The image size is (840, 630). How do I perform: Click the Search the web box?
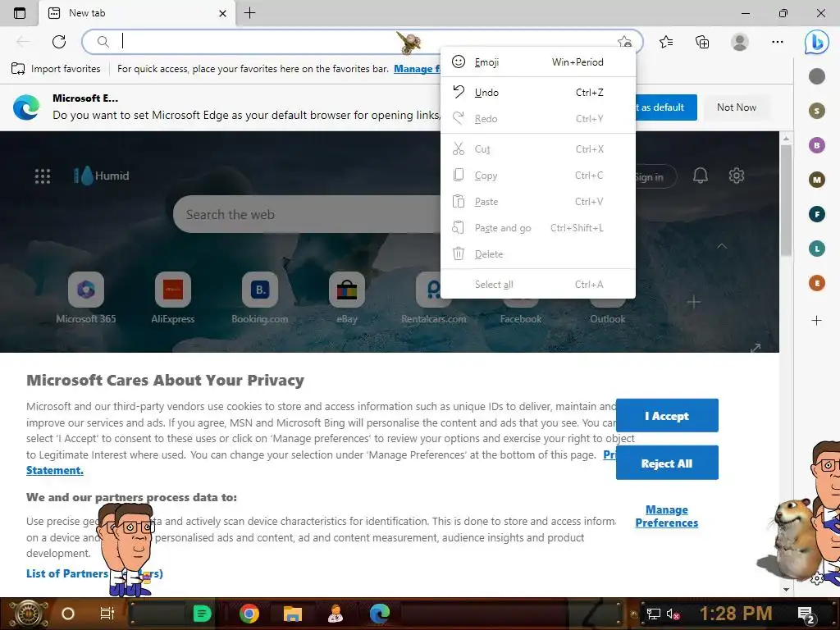click(x=307, y=214)
